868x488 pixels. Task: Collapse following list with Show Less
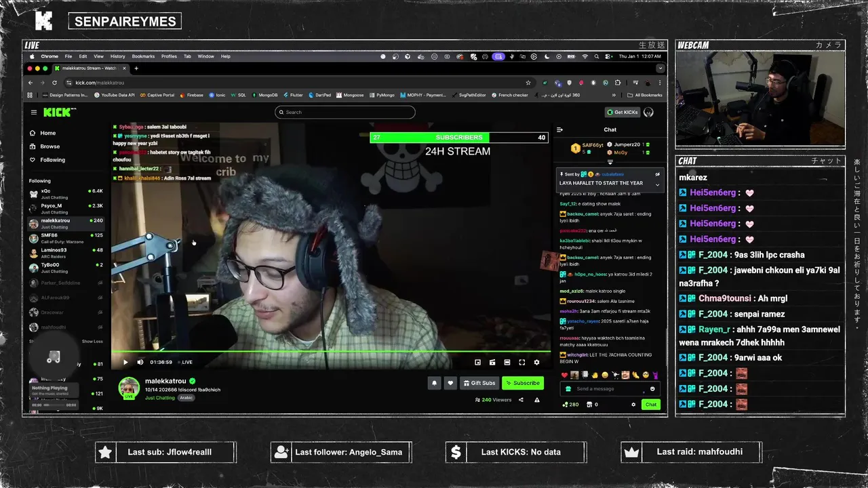pyautogui.click(x=92, y=342)
